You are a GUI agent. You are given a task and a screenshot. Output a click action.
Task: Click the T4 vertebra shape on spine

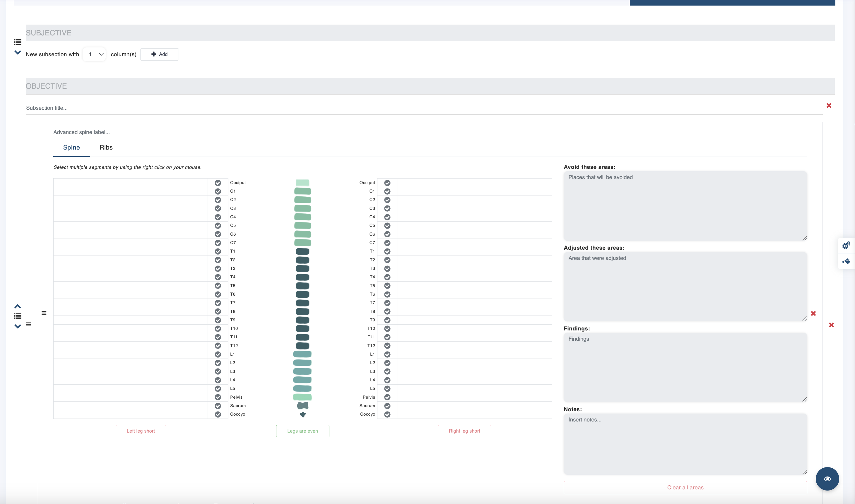[302, 277]
